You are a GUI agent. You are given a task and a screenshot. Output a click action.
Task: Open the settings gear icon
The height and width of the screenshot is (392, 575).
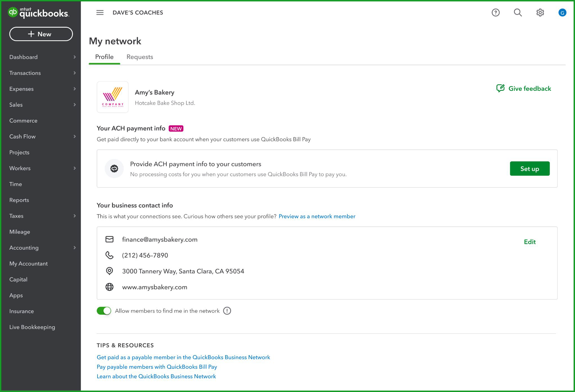pyautogui.click(x=540, y=13)
